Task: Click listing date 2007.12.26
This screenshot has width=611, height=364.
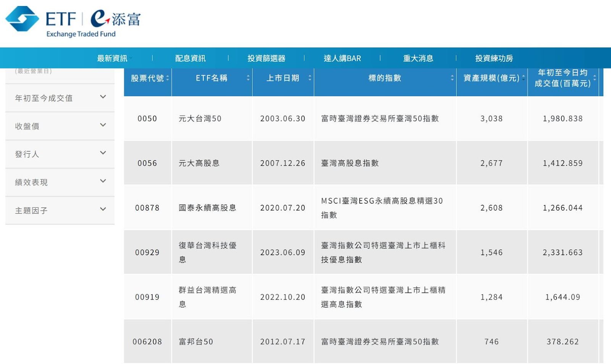Action: [x=283, y=163]
